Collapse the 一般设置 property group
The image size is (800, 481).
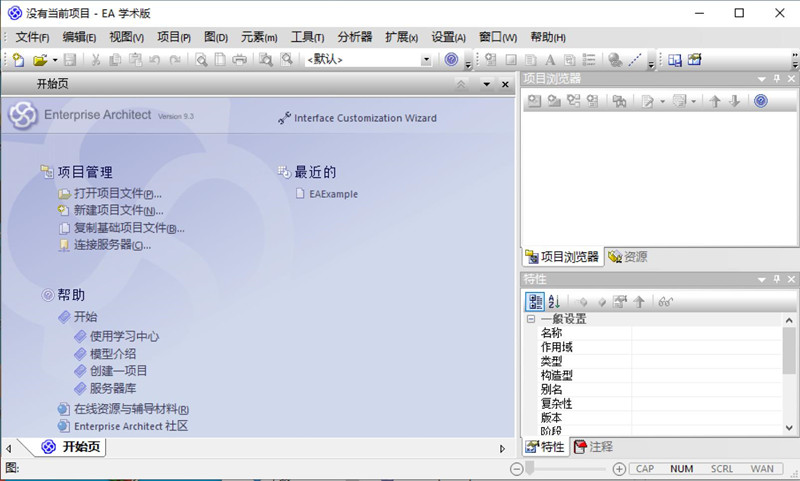(531, 319)
